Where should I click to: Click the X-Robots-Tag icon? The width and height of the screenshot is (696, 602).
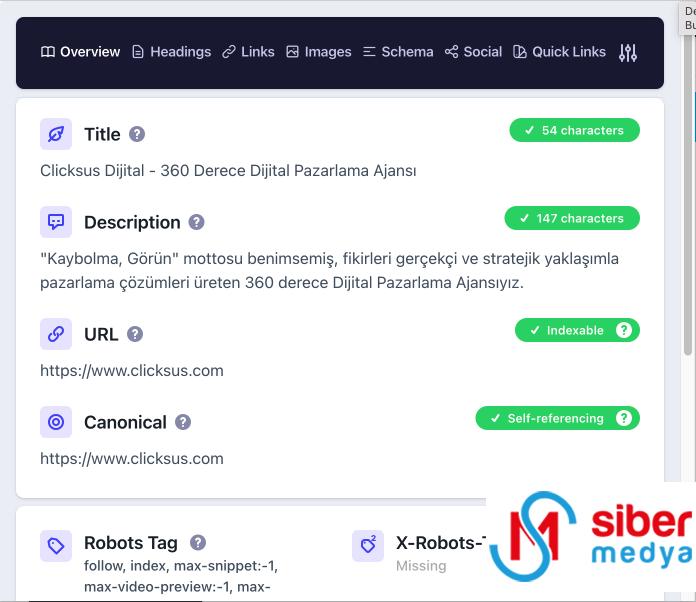368,546
